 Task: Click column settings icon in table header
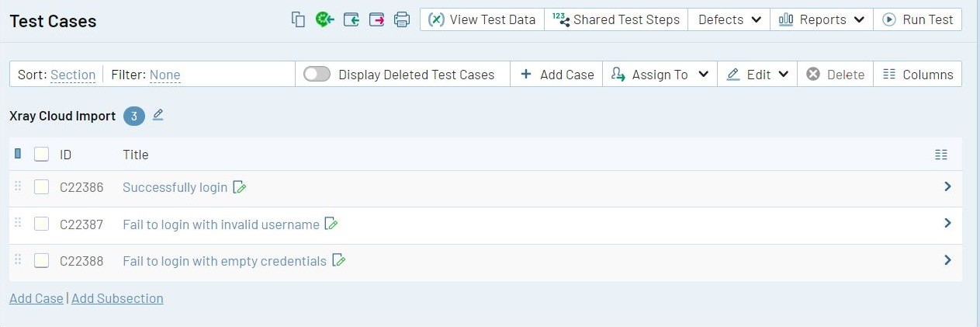[x=941, y=155]
